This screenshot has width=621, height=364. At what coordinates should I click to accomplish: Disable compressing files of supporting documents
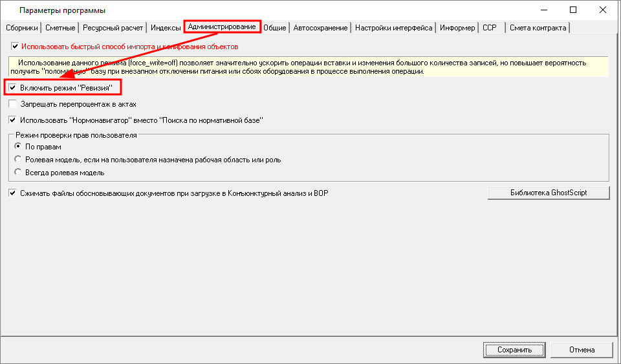pos(13,193)
